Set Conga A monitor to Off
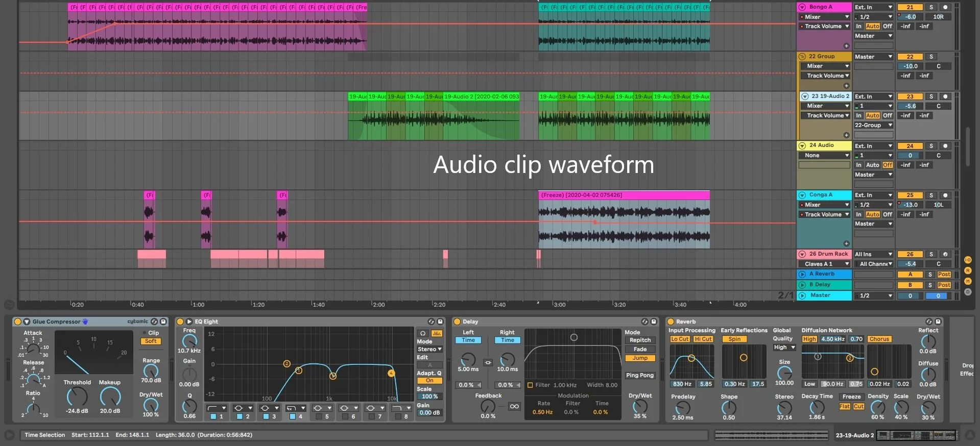The width and height of the screenshot is (980, 446). 888,215
